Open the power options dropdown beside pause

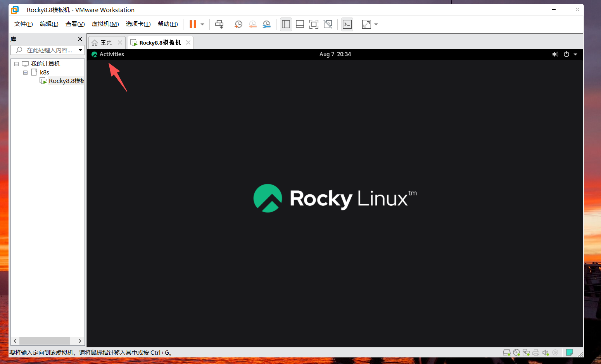click(202, 24)
